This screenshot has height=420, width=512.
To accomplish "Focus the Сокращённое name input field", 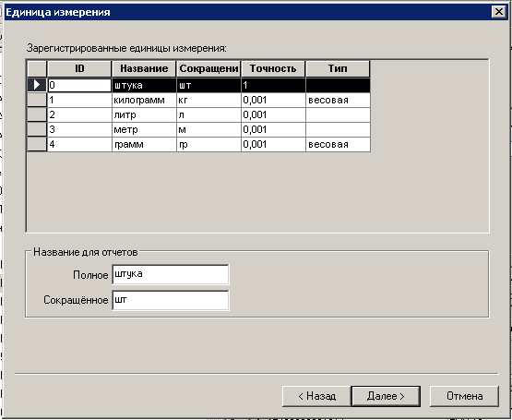I will pyautogui.click(x=170, y=300).
